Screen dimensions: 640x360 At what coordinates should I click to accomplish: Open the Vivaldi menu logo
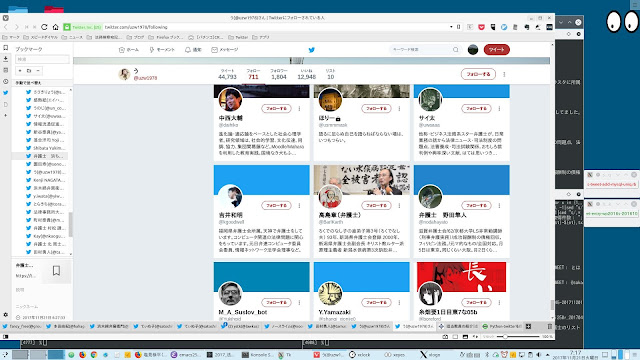pyautogui.click(x=5, y=18)
